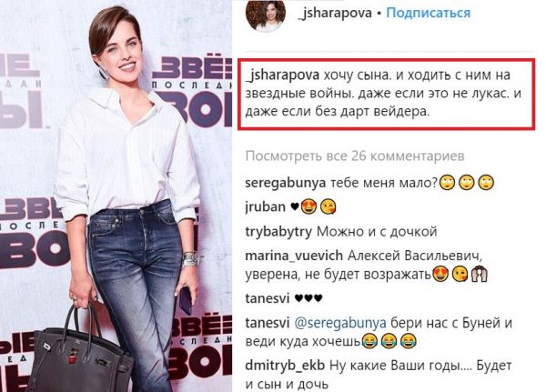
Task: Open _jsharapova name in the caption
Action: tap(282, 75)
